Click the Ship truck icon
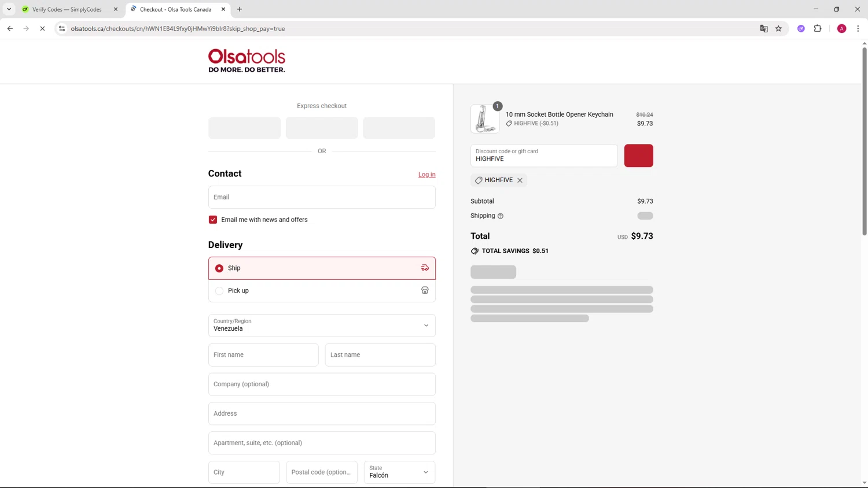Image resolution: width=868 pixels, height=488 pixels. pos(425,268)
